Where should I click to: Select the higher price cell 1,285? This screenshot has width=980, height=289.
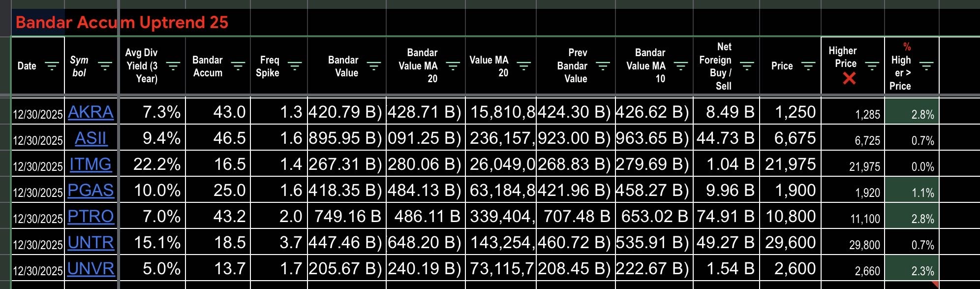pos(853,112)
